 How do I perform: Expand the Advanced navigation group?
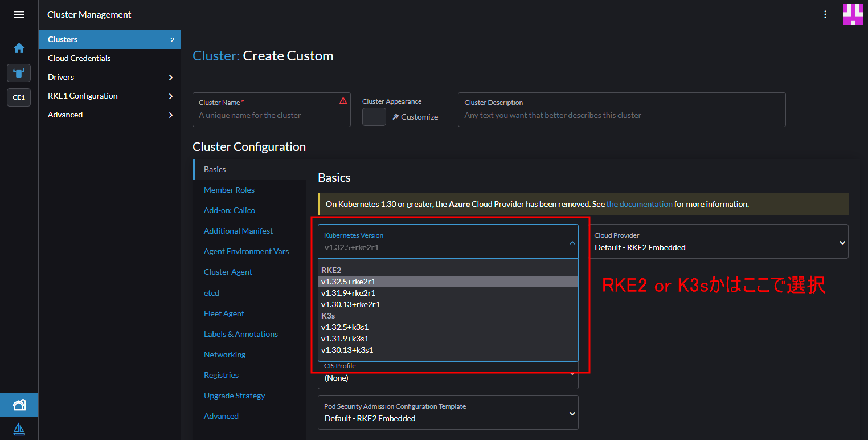click(109, 115)
